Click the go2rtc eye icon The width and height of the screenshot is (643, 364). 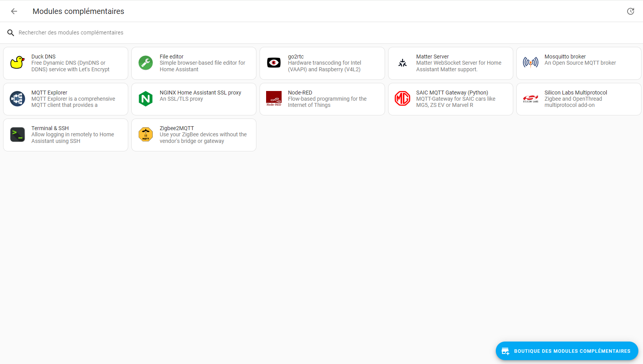(x=274, y=63)
